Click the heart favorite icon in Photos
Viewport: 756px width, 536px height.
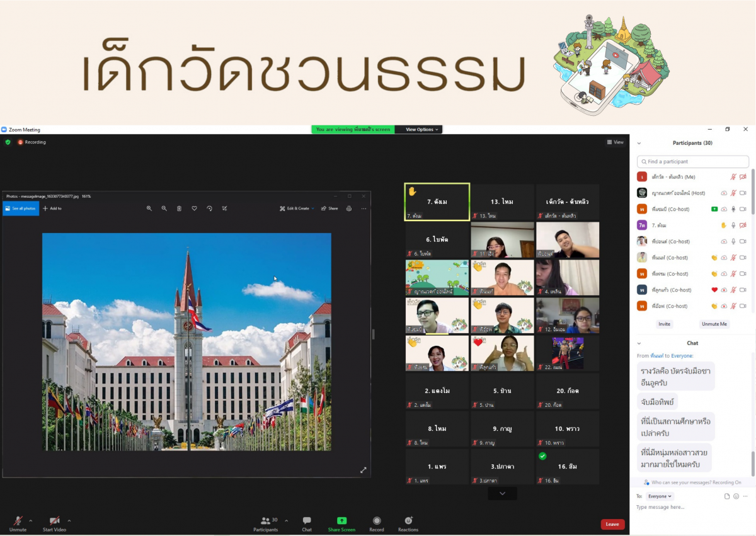[194, 208]
